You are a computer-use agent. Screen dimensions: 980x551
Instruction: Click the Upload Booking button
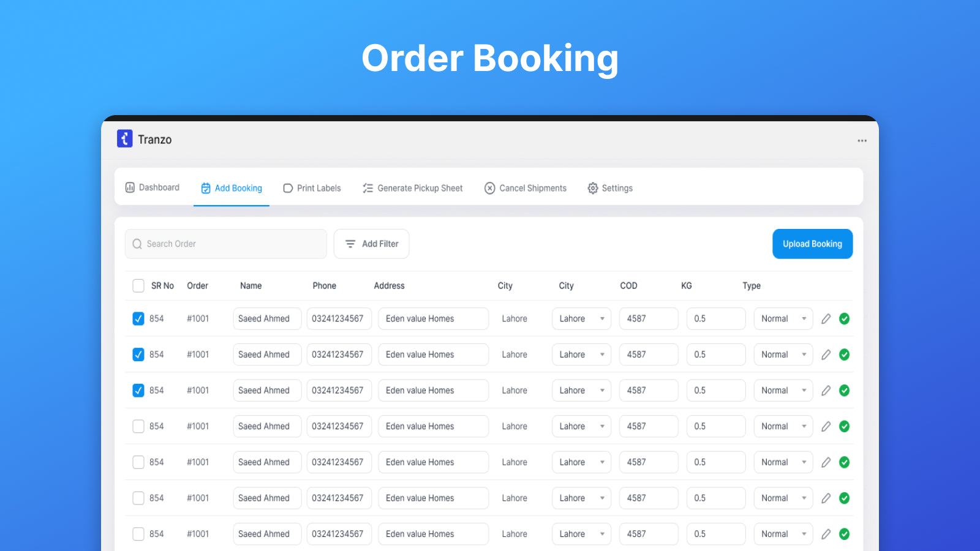click(812, 244)
